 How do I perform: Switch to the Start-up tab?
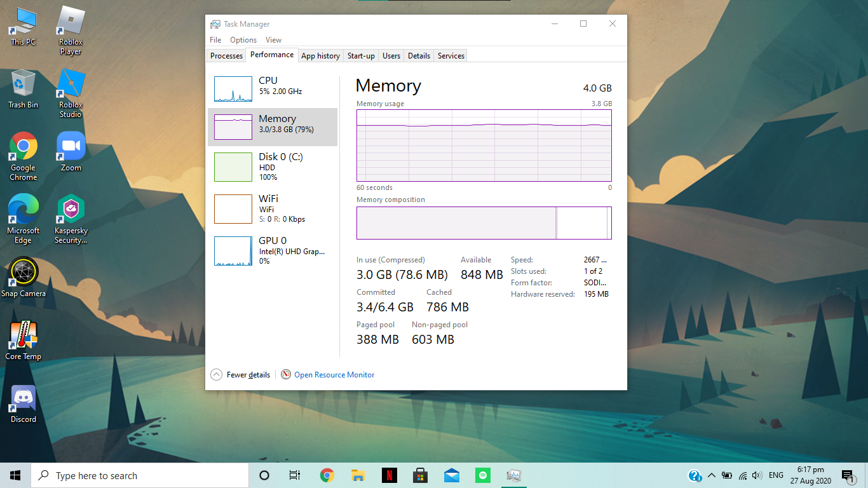pos(361,56)
